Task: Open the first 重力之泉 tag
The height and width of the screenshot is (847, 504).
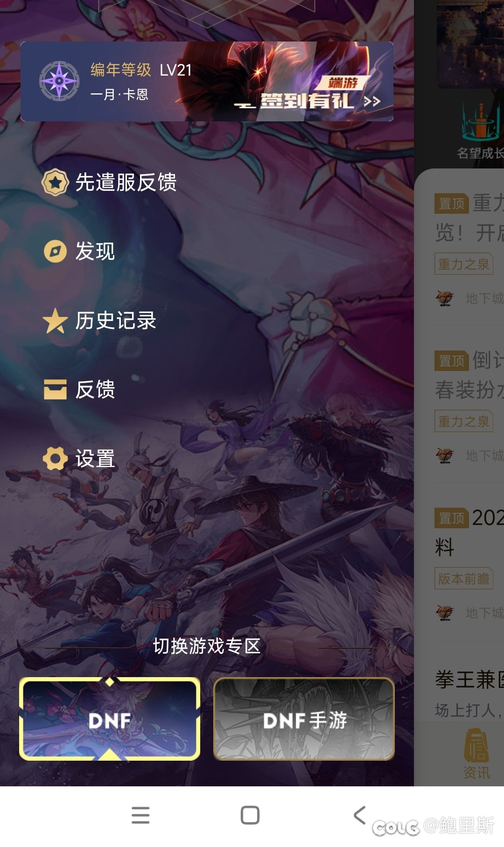Action: [x=464, y=264]
